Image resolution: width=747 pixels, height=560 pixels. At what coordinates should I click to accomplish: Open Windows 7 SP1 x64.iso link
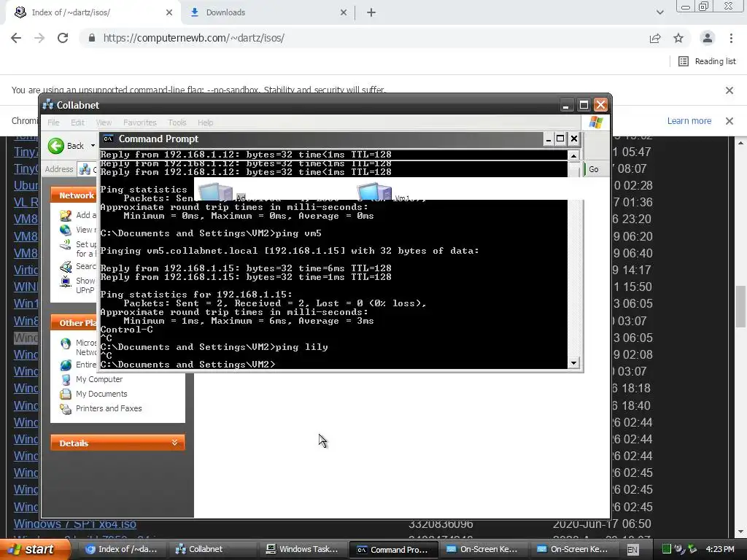(x=75, y=524)
